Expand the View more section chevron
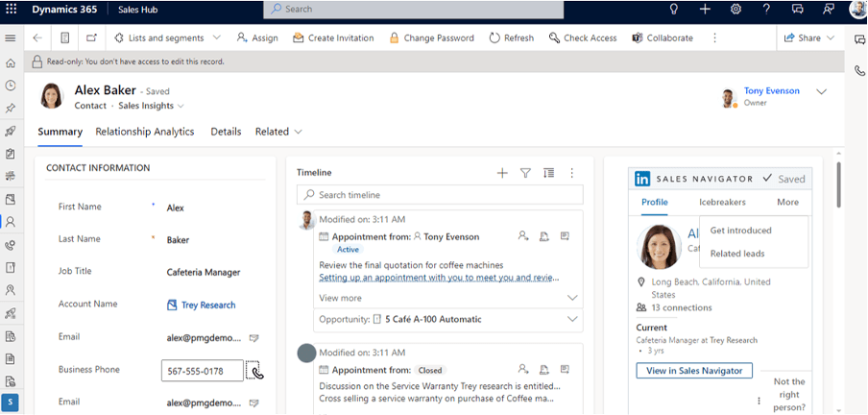Image resolution: width=868 pixels, height=415 pixels. pos(572,298)
